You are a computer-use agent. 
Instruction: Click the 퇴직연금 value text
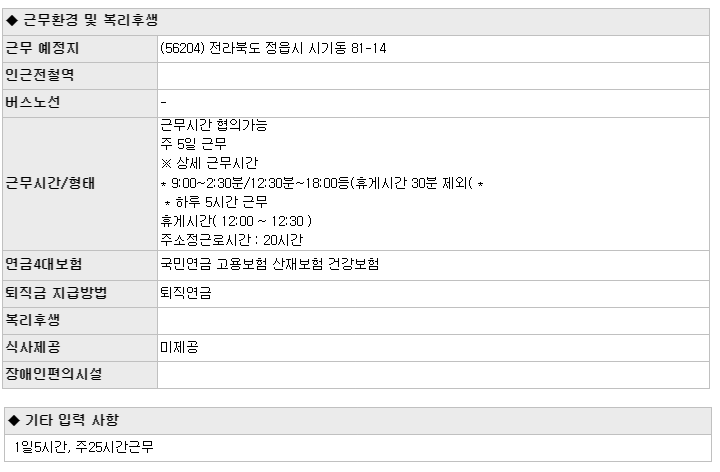(186, 293)
